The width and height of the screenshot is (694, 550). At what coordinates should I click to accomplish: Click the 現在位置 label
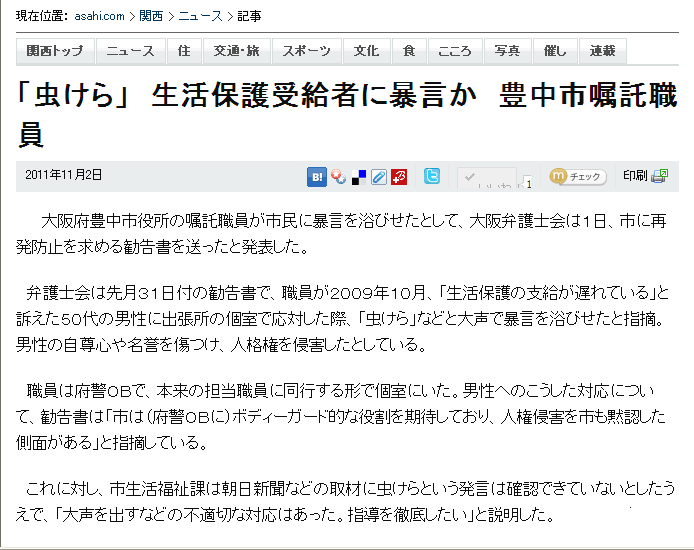pos(42,16)
